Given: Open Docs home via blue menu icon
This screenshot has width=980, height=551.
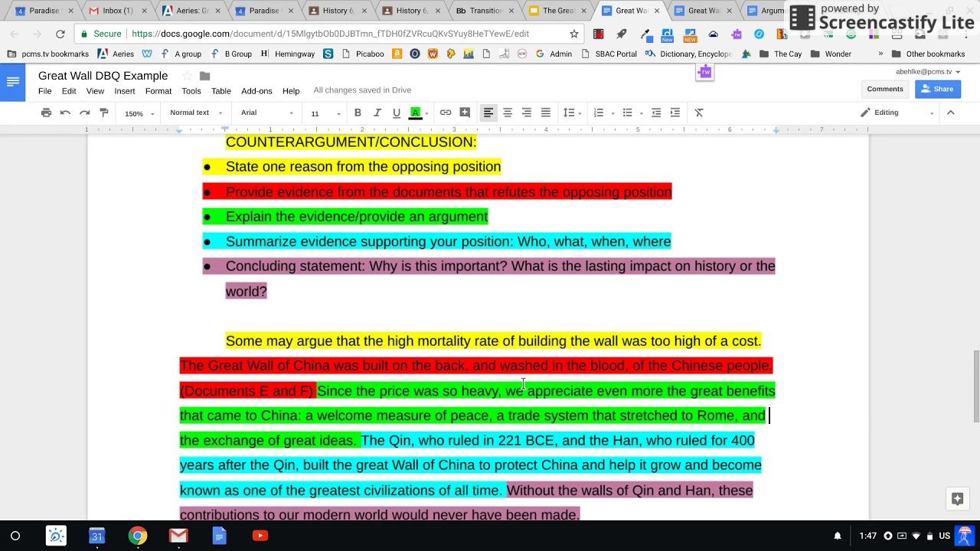Looking at the screenshot, I should (x=12, y=83).
